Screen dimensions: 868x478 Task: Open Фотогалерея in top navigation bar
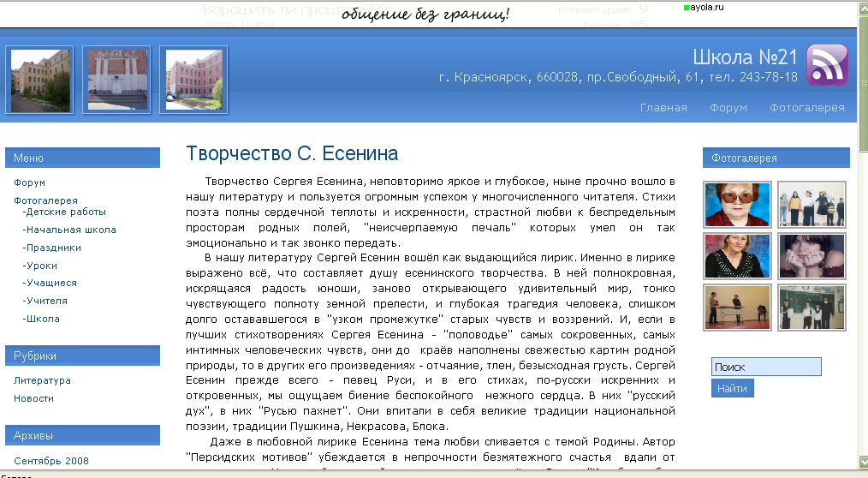coord(806,108)
